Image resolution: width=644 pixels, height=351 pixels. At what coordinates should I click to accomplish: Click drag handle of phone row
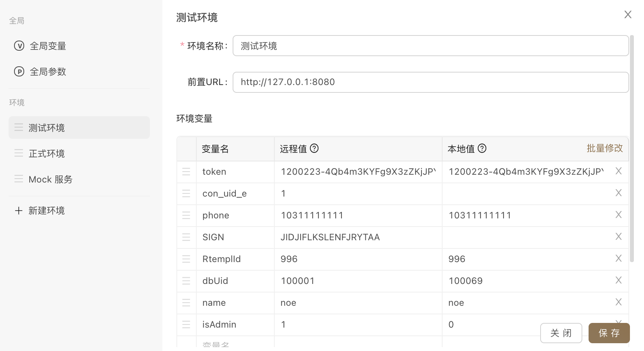click(186, 215)
